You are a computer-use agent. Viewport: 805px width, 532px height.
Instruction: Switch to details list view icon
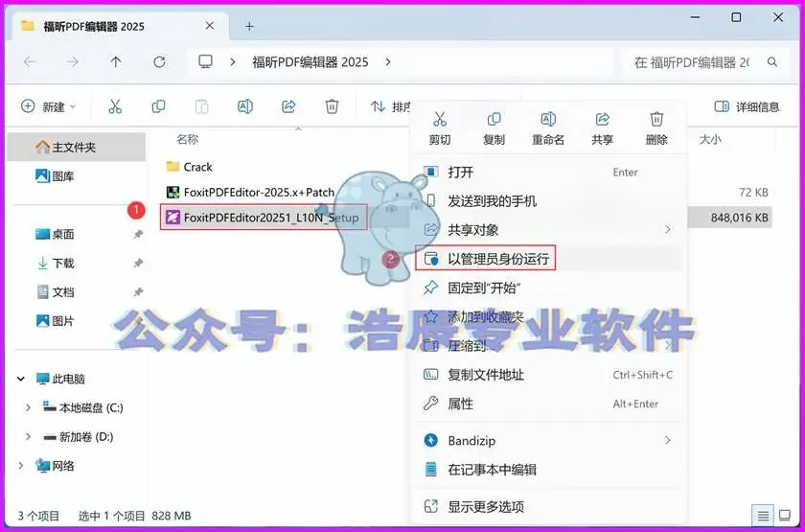pos(764,515)
